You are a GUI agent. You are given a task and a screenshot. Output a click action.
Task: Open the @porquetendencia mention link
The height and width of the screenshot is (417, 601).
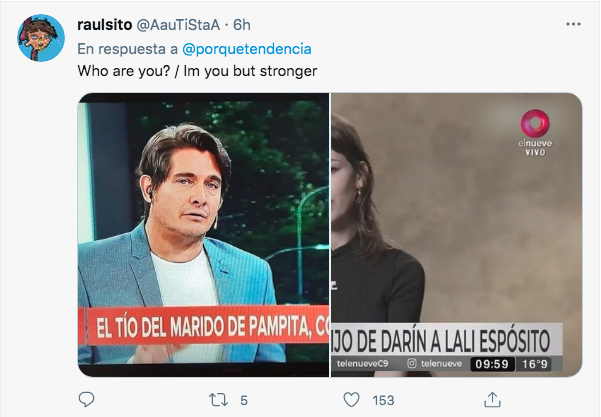click(x=246, y=49)
